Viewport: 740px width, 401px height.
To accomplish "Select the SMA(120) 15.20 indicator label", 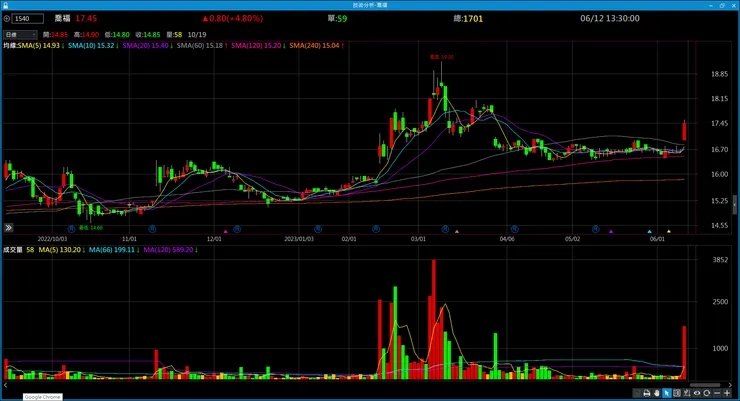I will click(258, 45).
